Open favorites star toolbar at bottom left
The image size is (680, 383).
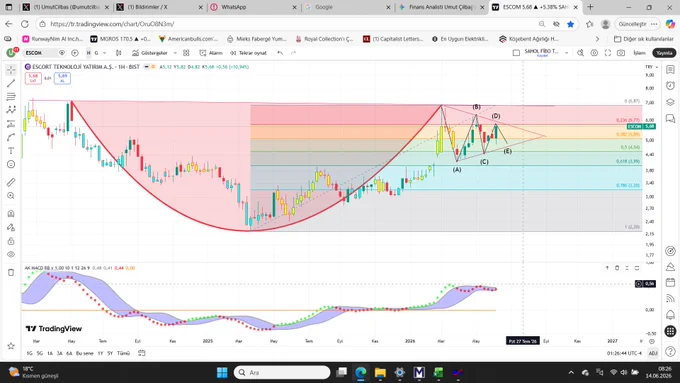coord(11,346)
